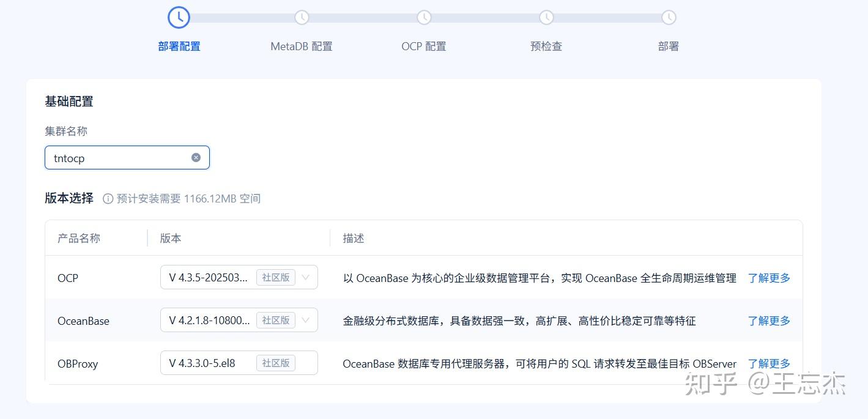The image size is (868, 419).
Task: Click the clock icon above 部署配置
Action: coord(178,17)
